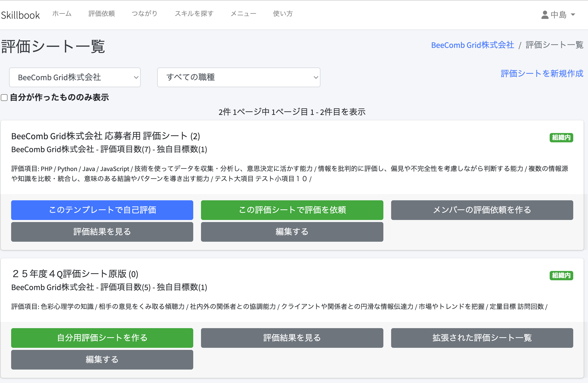Click the user profile icon next to 中島
Image resolution: width=588 pixels, height=383 pixels.
click(x=545, y=15)
